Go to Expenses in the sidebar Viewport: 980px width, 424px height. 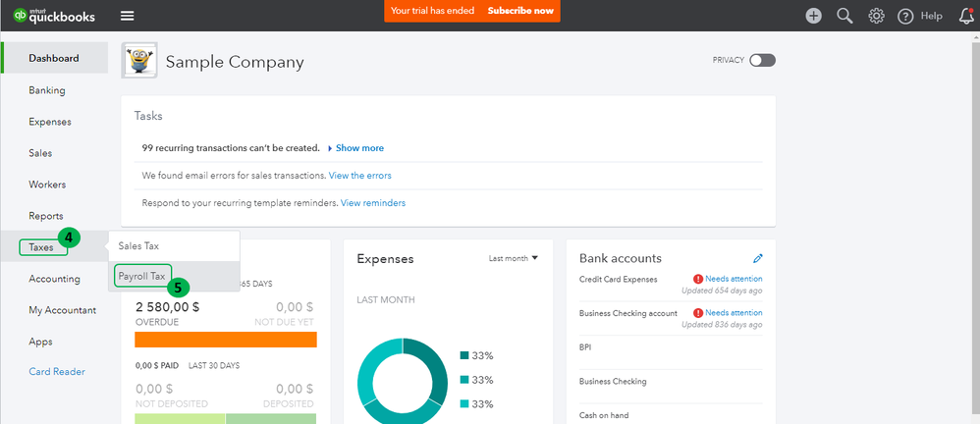[50, 122]
